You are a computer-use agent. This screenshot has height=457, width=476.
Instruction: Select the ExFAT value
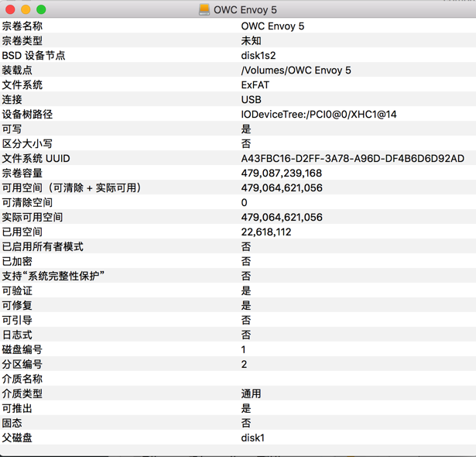[x=255, y=84]
